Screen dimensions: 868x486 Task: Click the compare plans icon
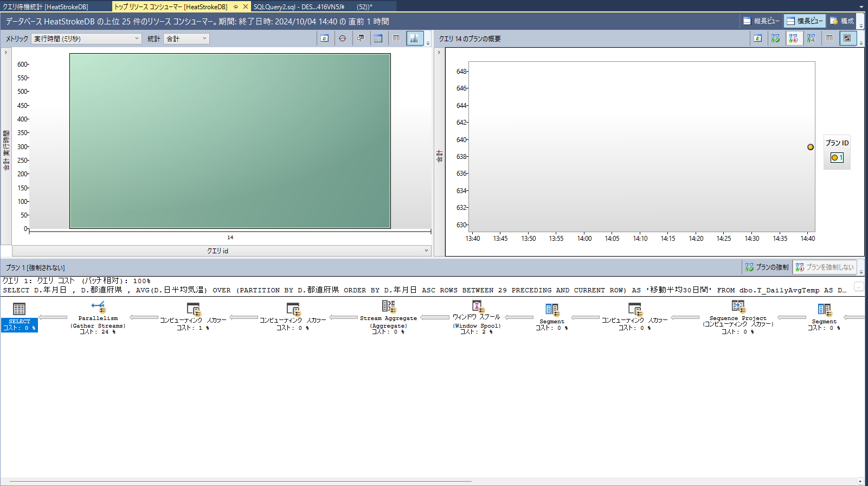click(811, 39)
